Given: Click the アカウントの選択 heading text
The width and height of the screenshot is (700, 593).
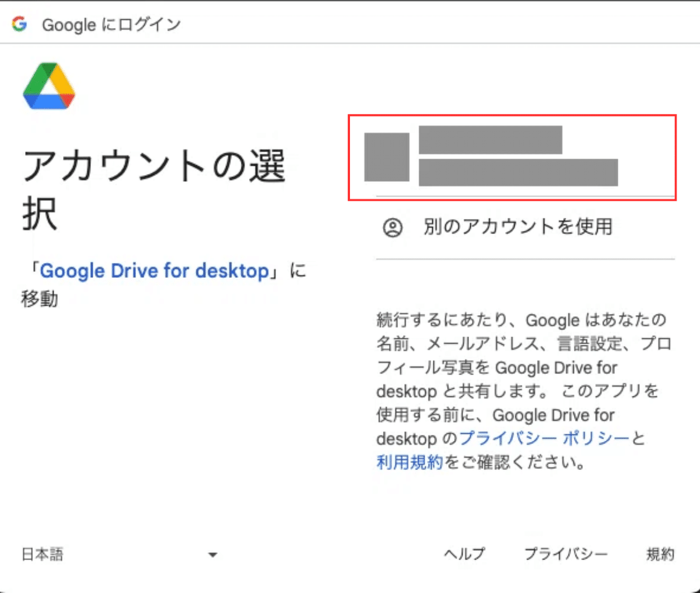Looking at the screenshot, I should 154,189.
